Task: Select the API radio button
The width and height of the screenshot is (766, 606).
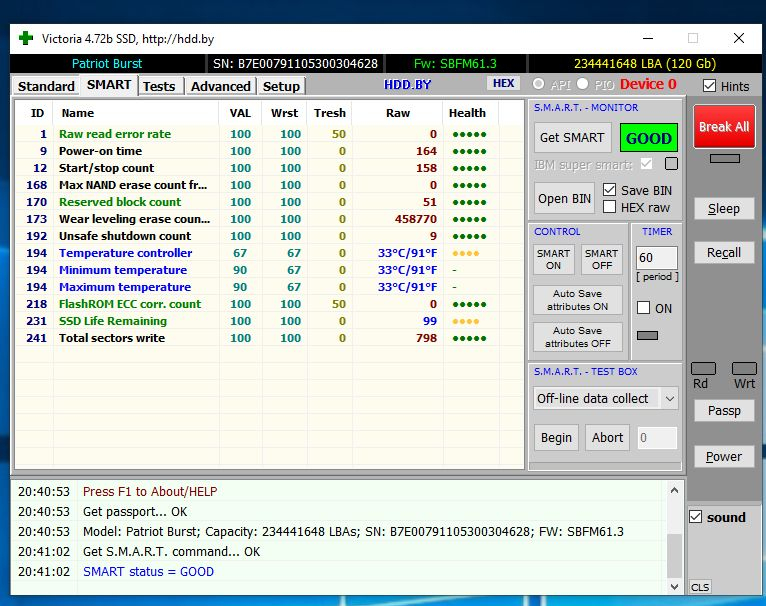Action: tap(539, 85)
